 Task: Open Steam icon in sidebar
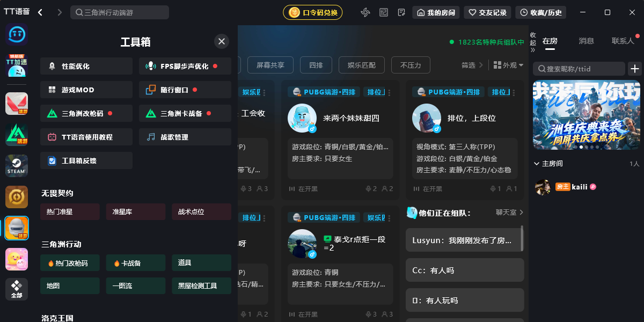click(17, 166)
